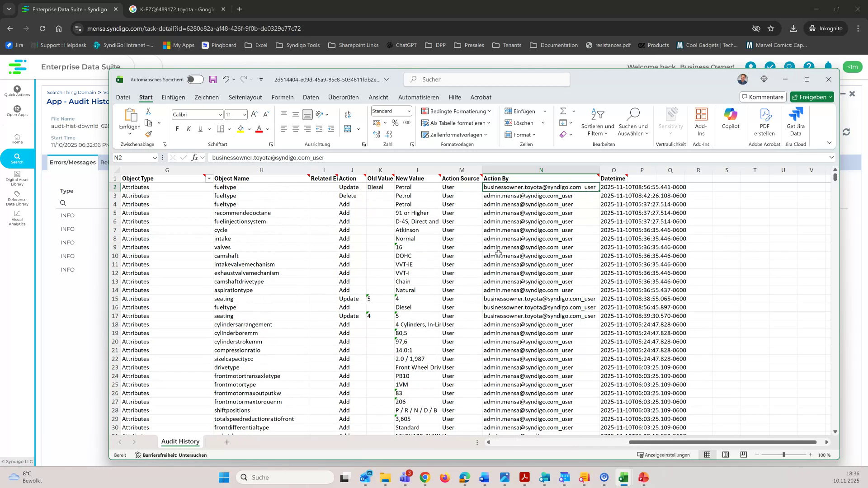Open Acrobat's PDF erstellen tool
The height and width of the screenshot is (488, 868).
coord(764,121)
